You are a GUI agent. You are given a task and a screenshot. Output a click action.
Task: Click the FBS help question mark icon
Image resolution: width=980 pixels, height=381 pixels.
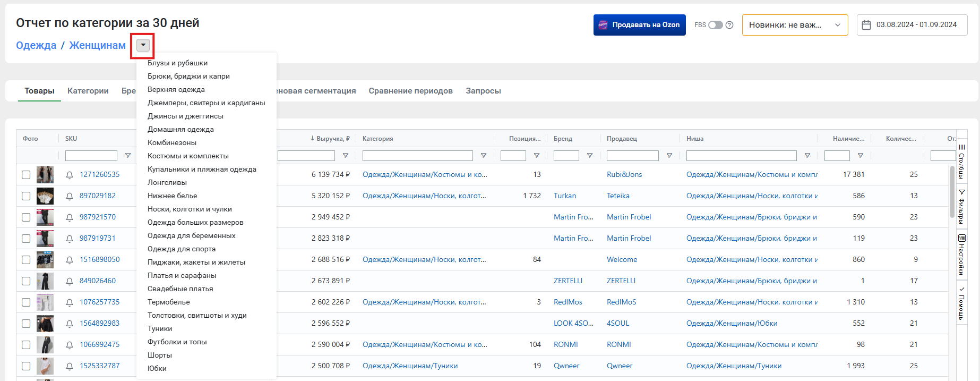click(729, 25)
